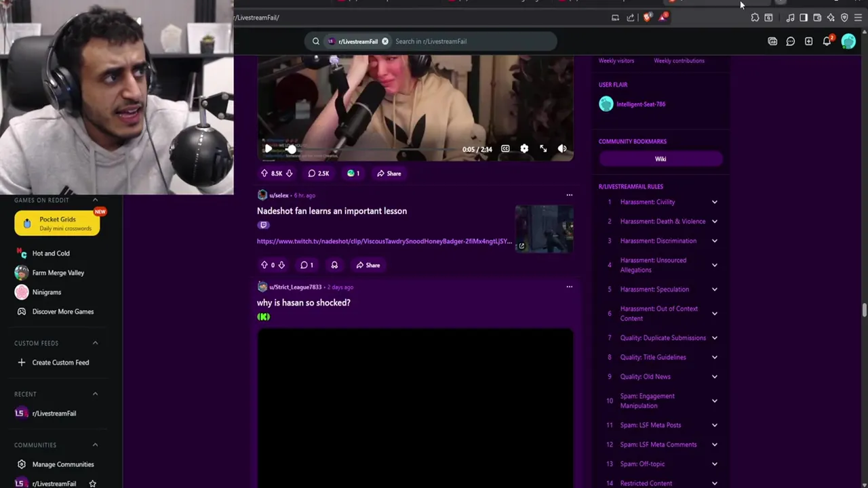Open 'why is hasan so shocked?' post
868x488 pixels.
tap(304, 303)
